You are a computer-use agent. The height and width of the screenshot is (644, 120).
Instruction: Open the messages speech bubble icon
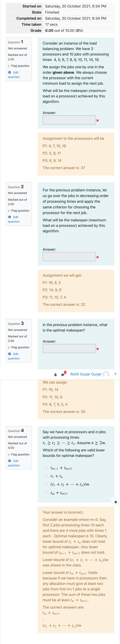[63, 374]
